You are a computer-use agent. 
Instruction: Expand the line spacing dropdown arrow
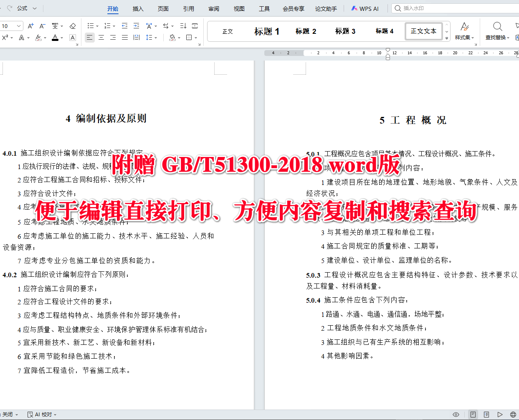coord(156,38)
